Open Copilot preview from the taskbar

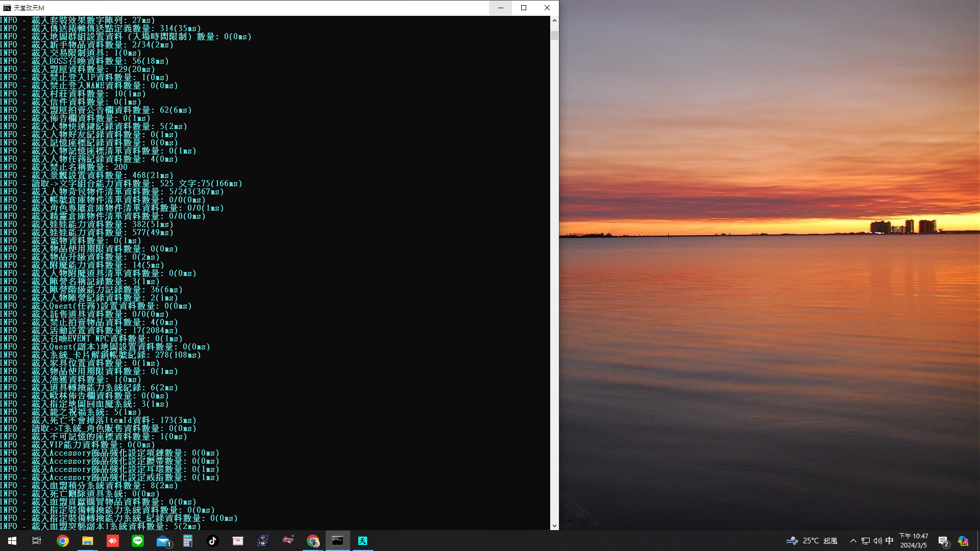click(x=963, y=541)
